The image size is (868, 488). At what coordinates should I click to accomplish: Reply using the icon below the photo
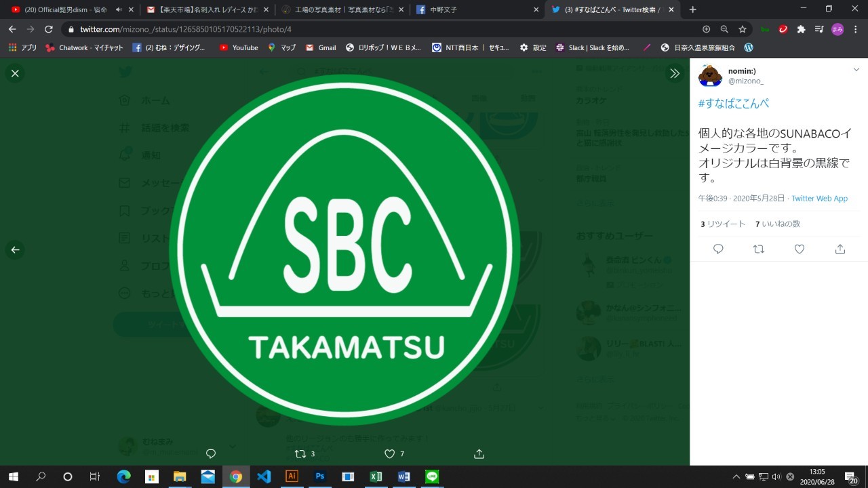point(211,453)
